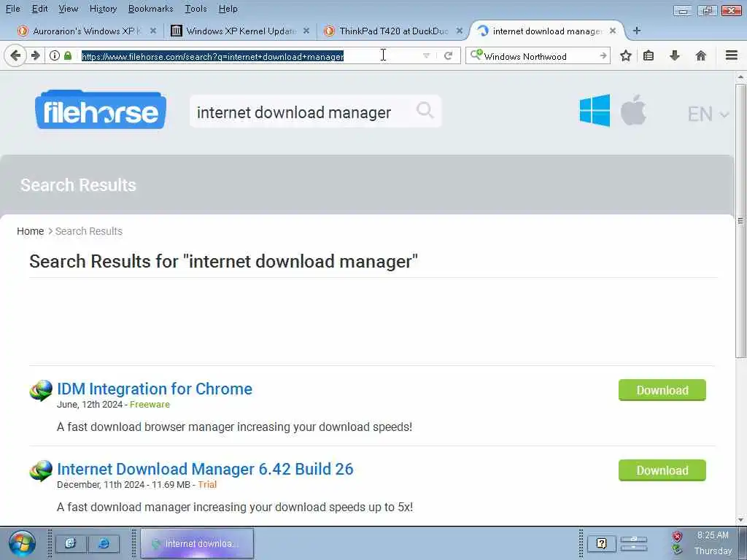Bookmark this page with the star icon

[625, 55]
